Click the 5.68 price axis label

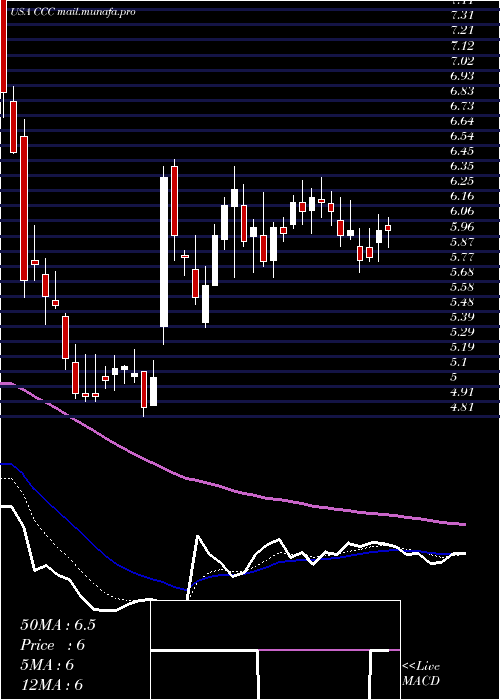pyautogui.click(x=462, y=272)
